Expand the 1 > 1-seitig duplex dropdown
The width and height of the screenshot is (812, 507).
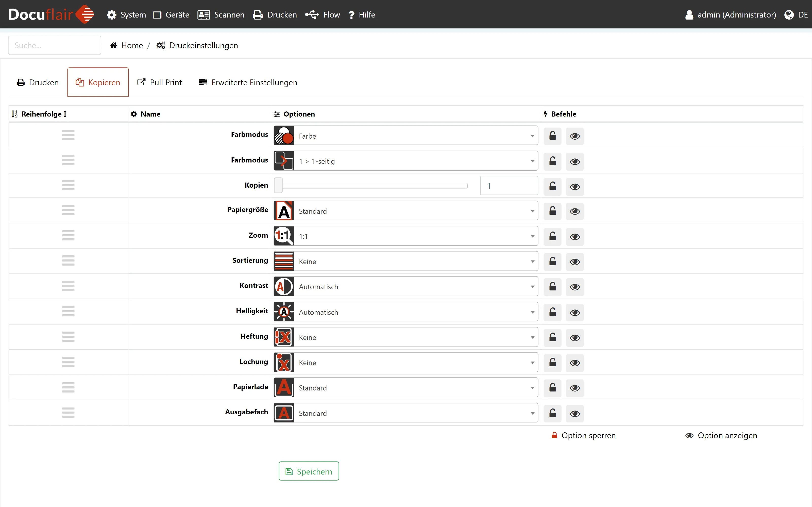416,161
